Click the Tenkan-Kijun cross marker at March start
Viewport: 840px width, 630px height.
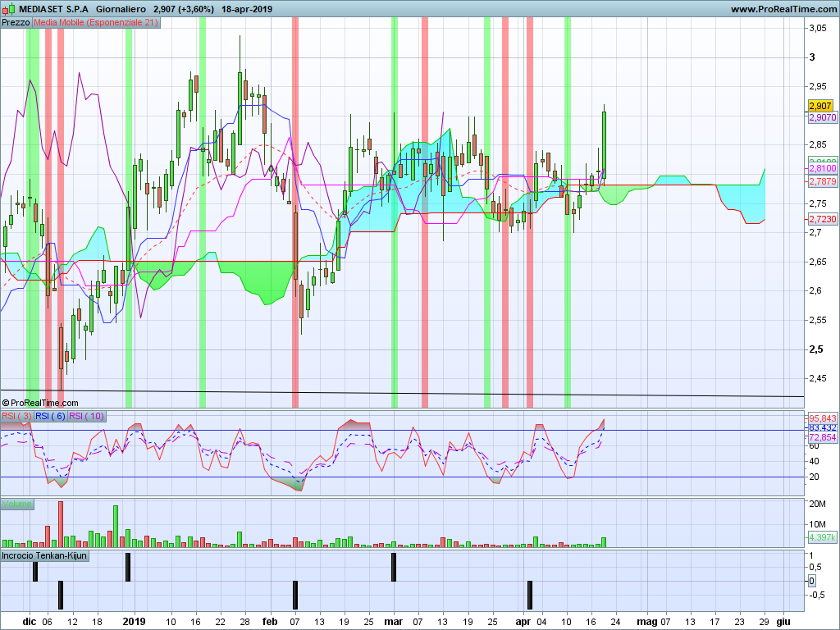click(394, 568)
